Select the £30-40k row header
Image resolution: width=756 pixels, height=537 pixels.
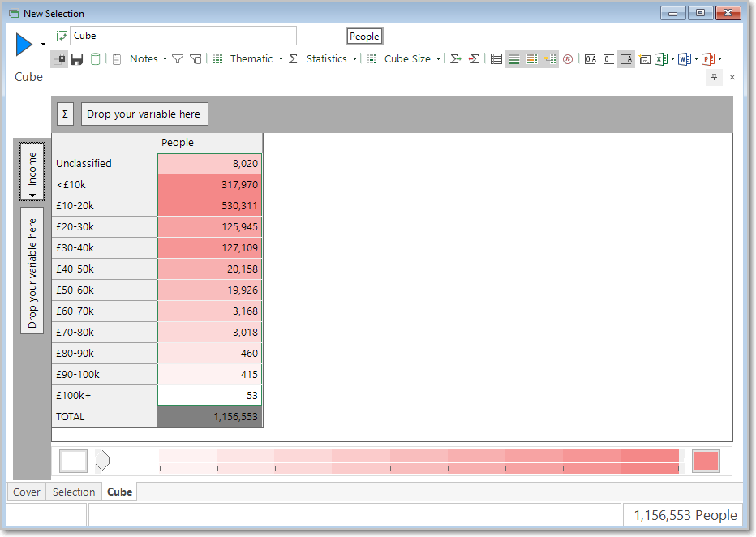click(x=104, y=248)
